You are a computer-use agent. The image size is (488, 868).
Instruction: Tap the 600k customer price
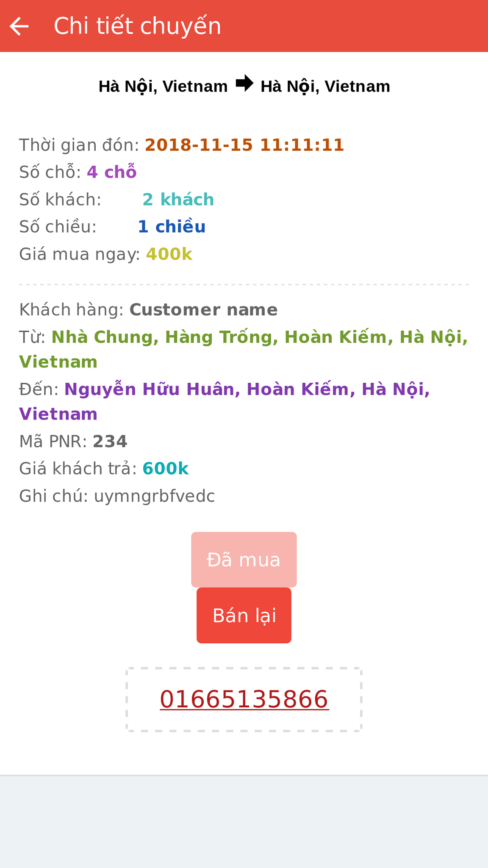[x=166, y=468]
